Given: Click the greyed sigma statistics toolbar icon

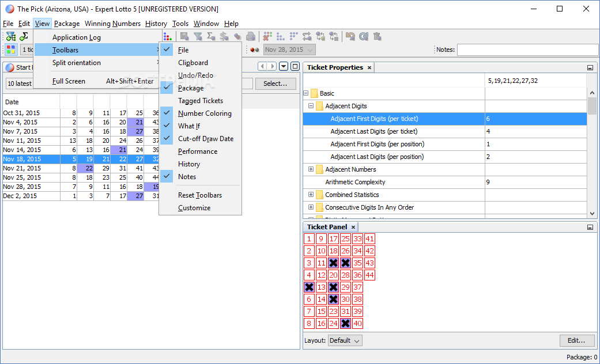Looking at the screenshot, I should coord(211,37).
